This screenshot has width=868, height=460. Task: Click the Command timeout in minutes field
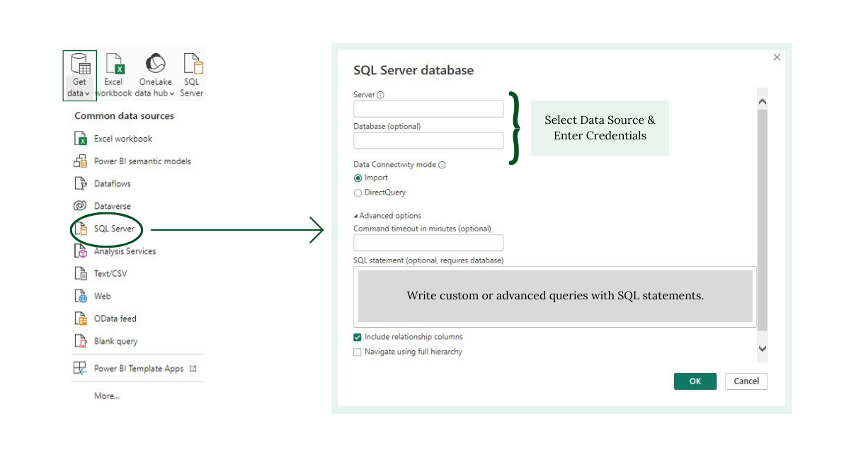(428, 243)
